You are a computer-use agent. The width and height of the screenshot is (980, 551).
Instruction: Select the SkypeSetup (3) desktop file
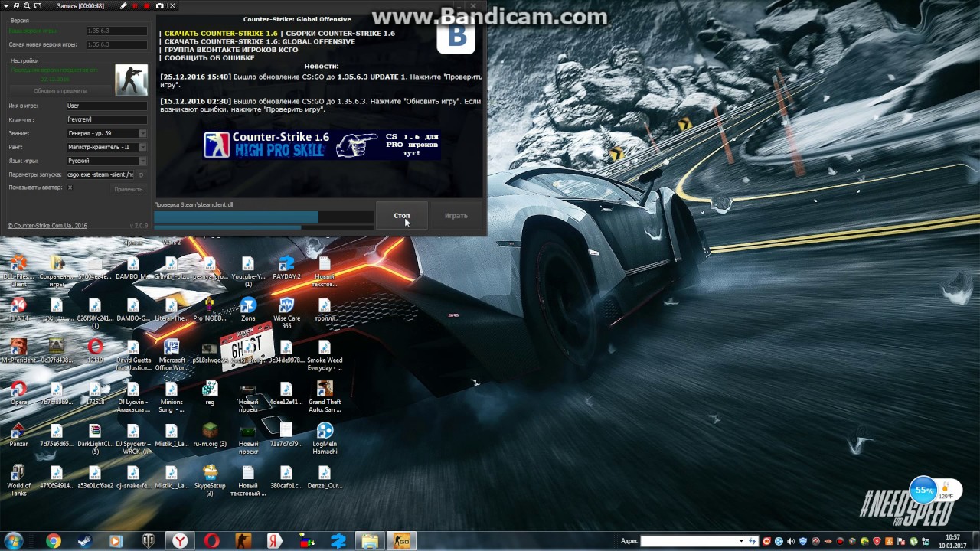(x=210, y=481)
